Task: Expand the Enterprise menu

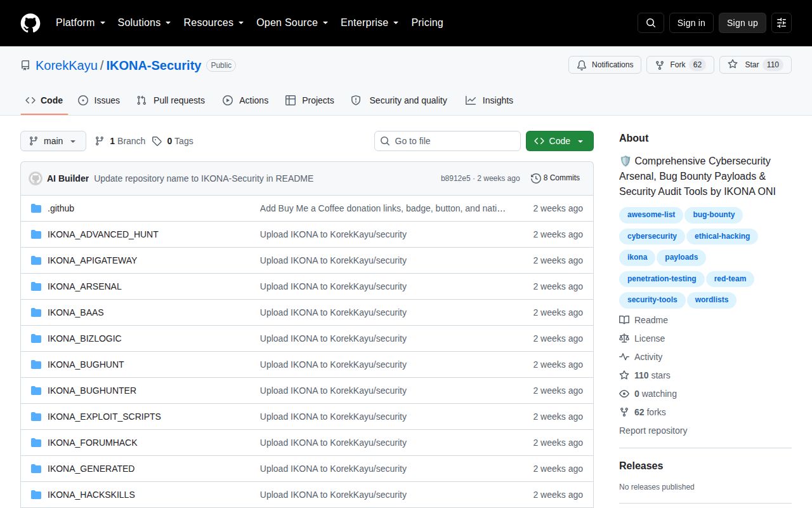Action: (x=369, y=23)
